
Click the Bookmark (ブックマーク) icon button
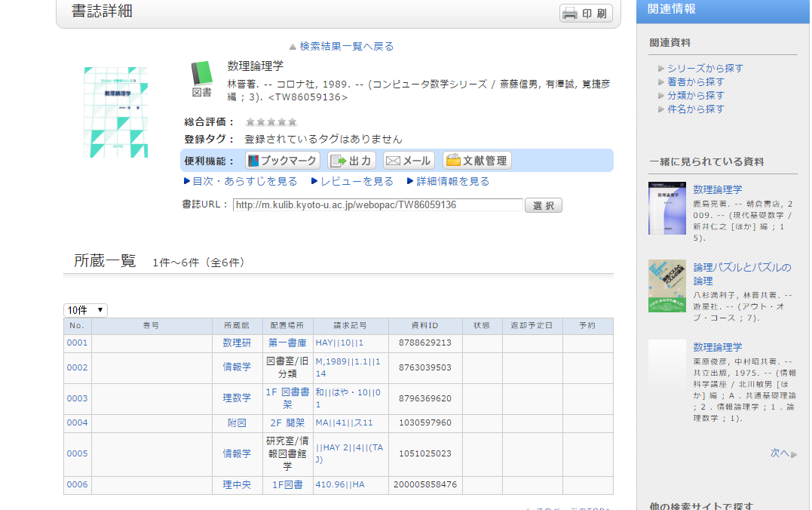pyautogui.click(x=283, y=161)
